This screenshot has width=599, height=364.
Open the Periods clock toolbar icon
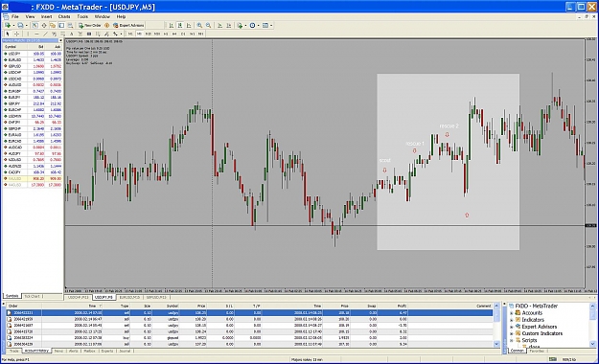tap(252, 25)
